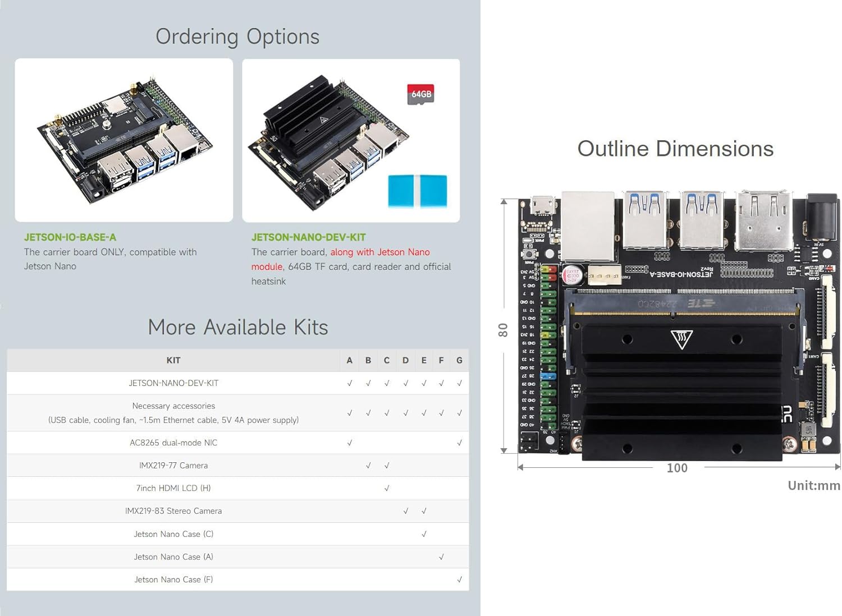
Task: Click the heatsink triangle logo on dimension board
Action: coord(681,339)
